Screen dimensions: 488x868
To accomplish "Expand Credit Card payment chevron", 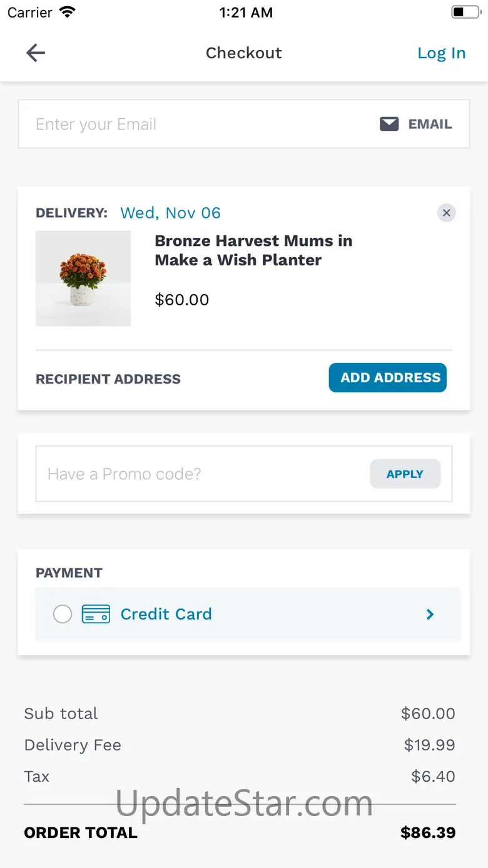I will click(430, 614).
